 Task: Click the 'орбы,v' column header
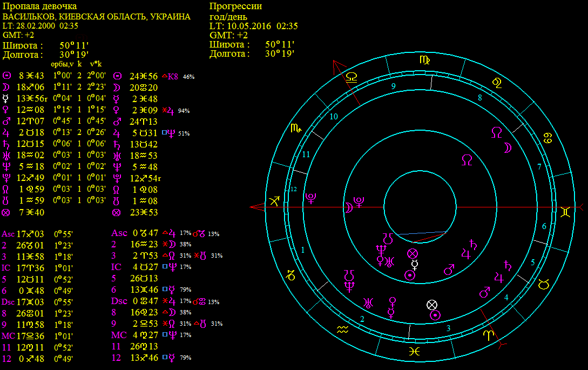pos(62,64)
